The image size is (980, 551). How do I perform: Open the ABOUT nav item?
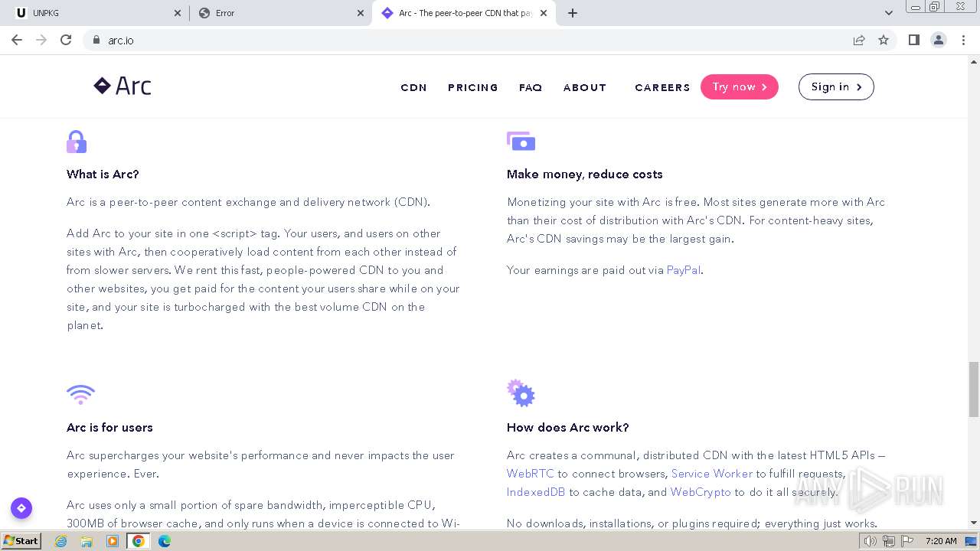point(585,88)
